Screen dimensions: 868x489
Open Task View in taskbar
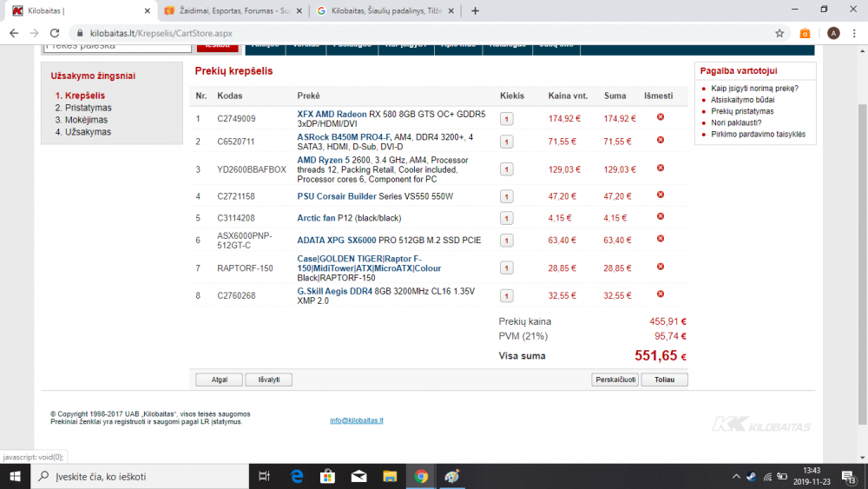pyautogui.click(x=264, y=476)
